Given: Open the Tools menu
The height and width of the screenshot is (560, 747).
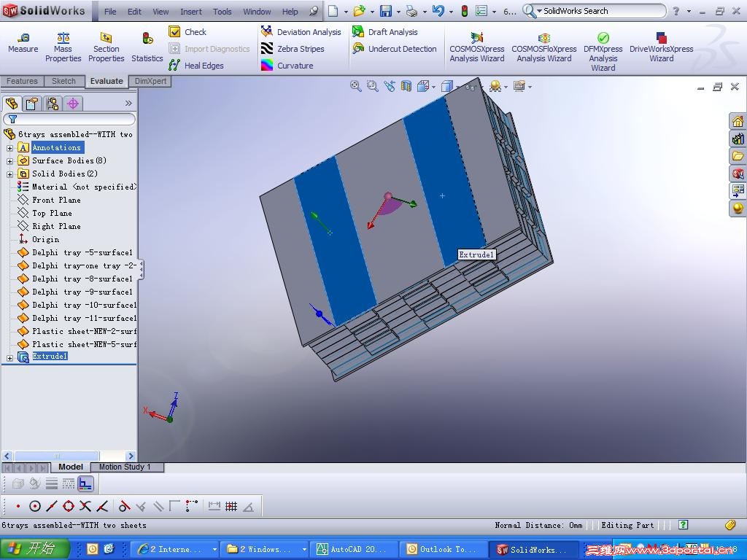Looking at the screenshot, I should tap(222, 12).
